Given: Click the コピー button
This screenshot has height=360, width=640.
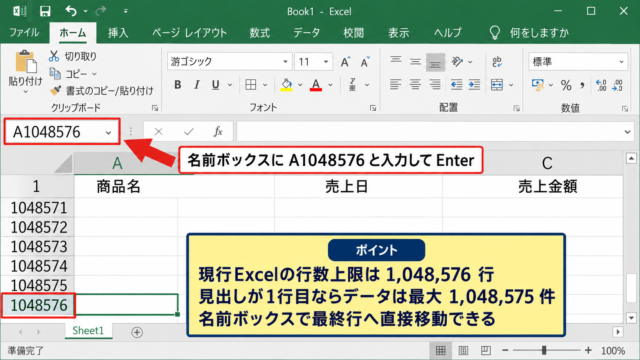Looking at the screenshot, I should click(68, 74).
